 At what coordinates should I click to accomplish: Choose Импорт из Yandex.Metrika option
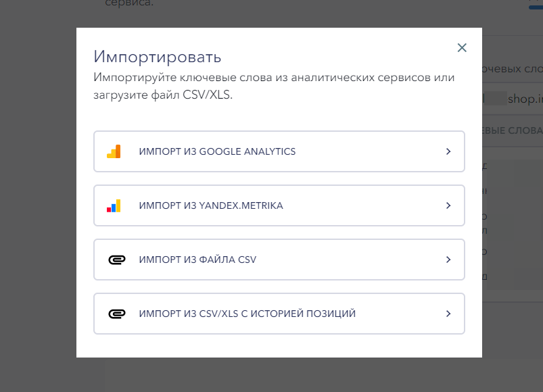coord(211,205)
